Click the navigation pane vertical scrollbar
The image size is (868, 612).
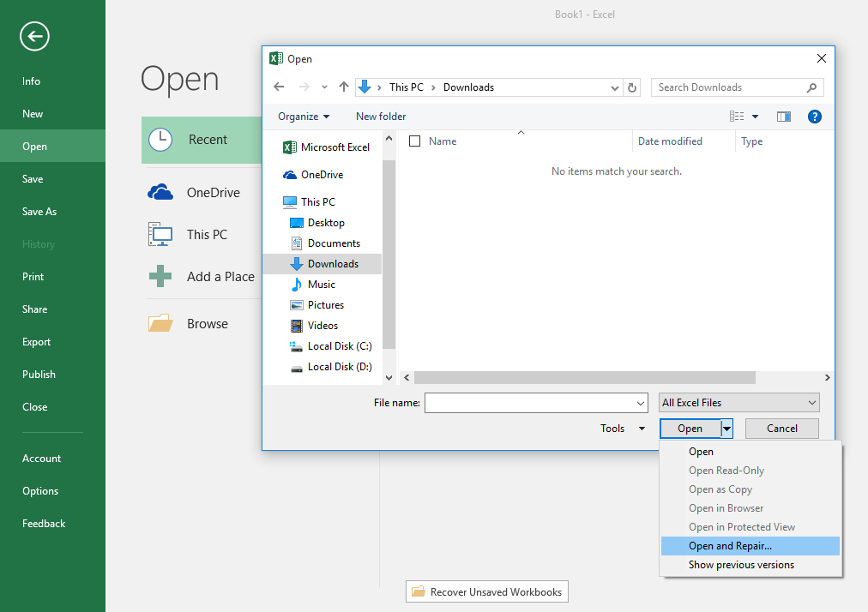coord(389,255)
